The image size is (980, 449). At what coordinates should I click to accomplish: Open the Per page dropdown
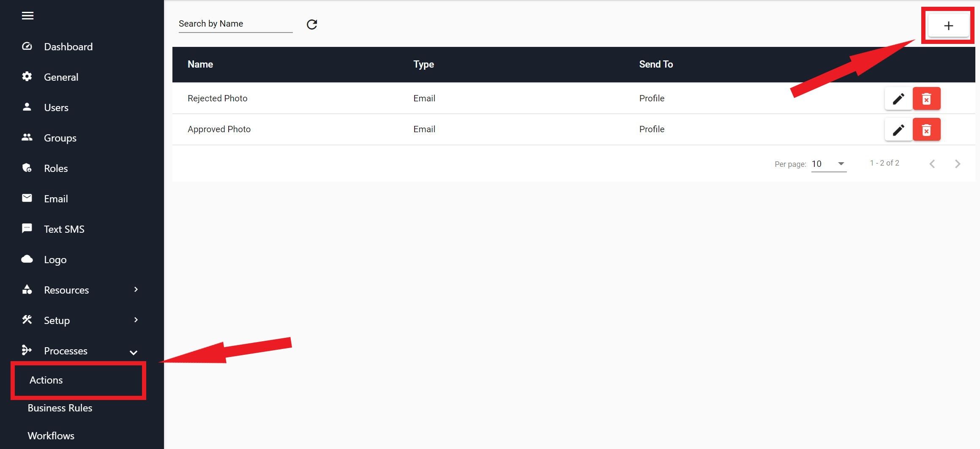click(829, 164)
